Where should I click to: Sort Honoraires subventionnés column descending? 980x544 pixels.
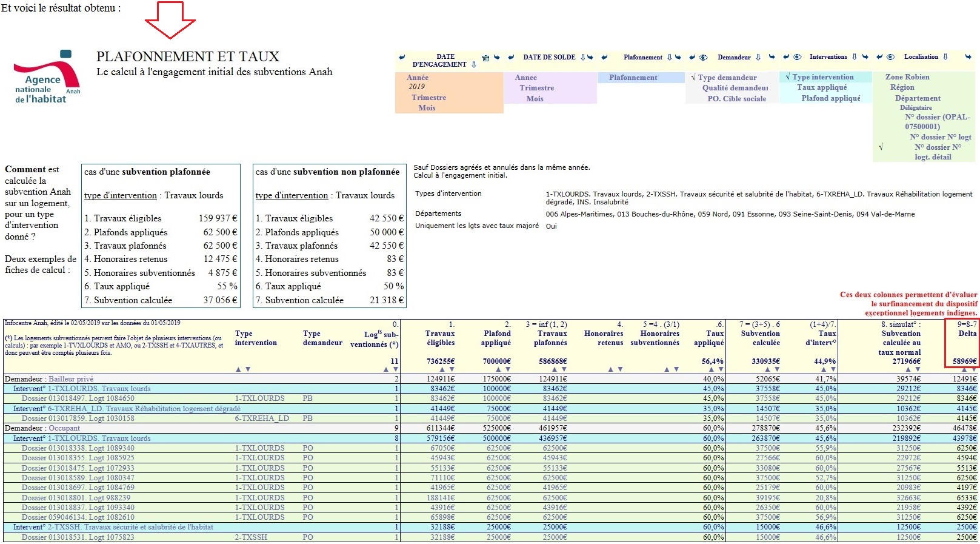point(676,369)
